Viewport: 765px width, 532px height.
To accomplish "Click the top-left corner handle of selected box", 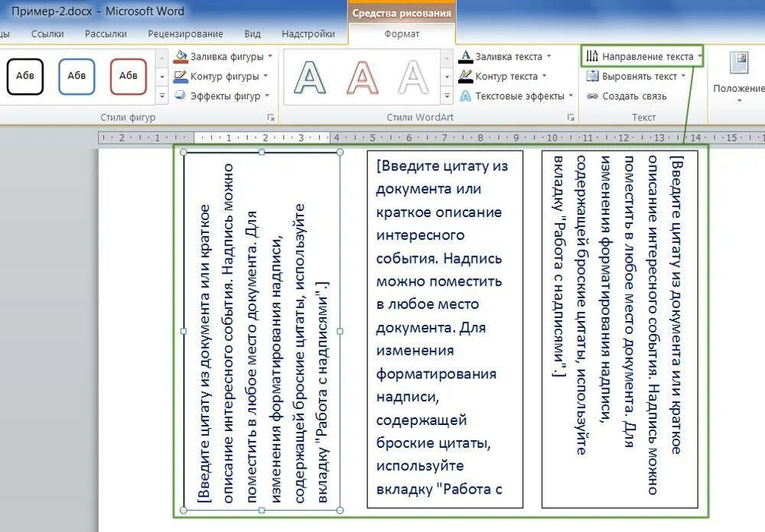I will 184,153.
